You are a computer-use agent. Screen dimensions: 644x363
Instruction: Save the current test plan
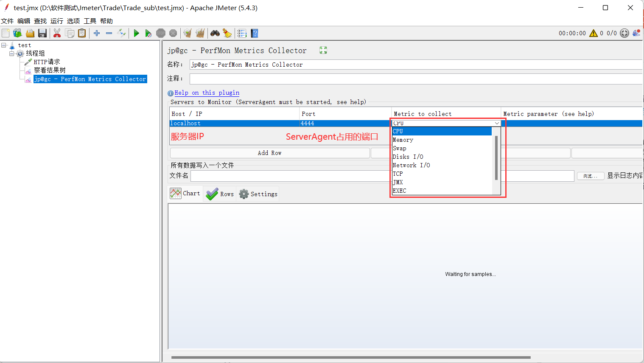point(42,33)
